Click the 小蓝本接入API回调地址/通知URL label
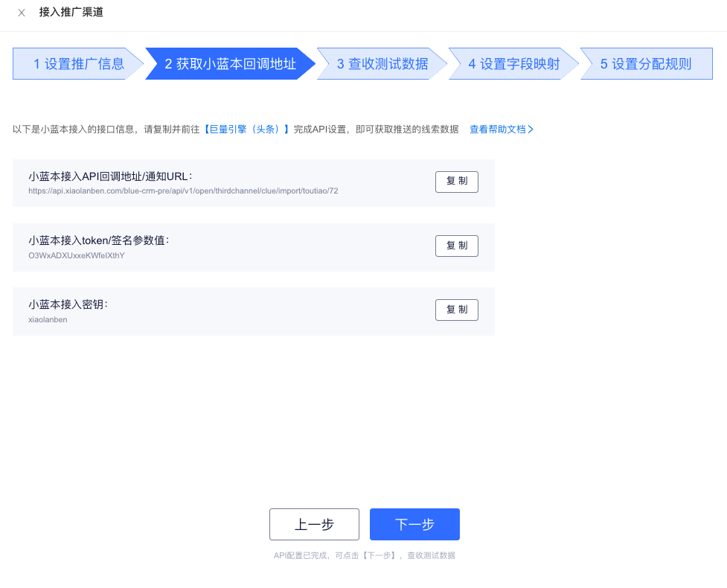727x588 pixels. tap(110, 176)
